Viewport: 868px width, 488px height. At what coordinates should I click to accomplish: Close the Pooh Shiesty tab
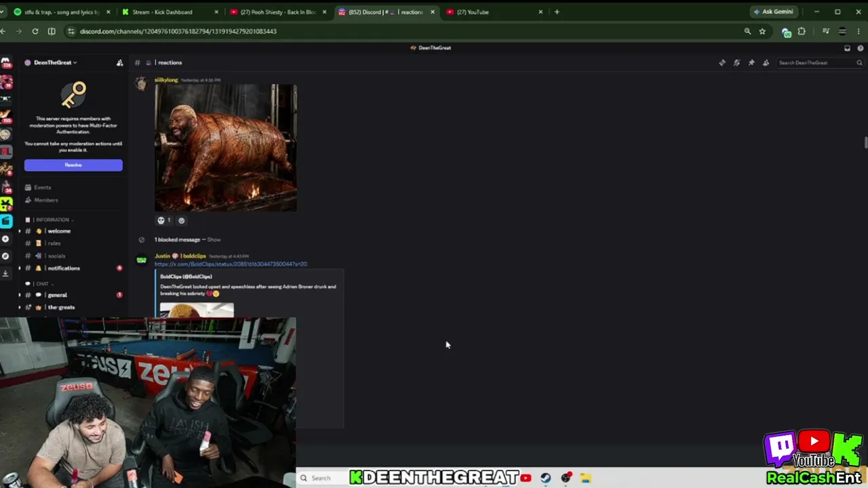point(325,12)
